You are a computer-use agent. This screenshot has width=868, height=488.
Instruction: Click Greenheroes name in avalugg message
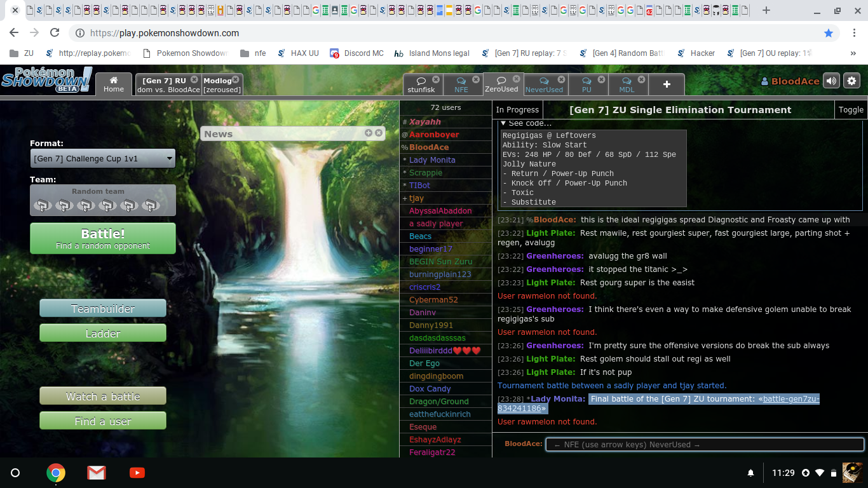[555, 256]
